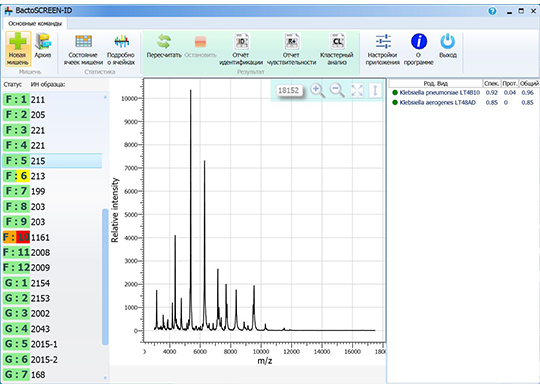Click the Общий column header

pos(529,83)
